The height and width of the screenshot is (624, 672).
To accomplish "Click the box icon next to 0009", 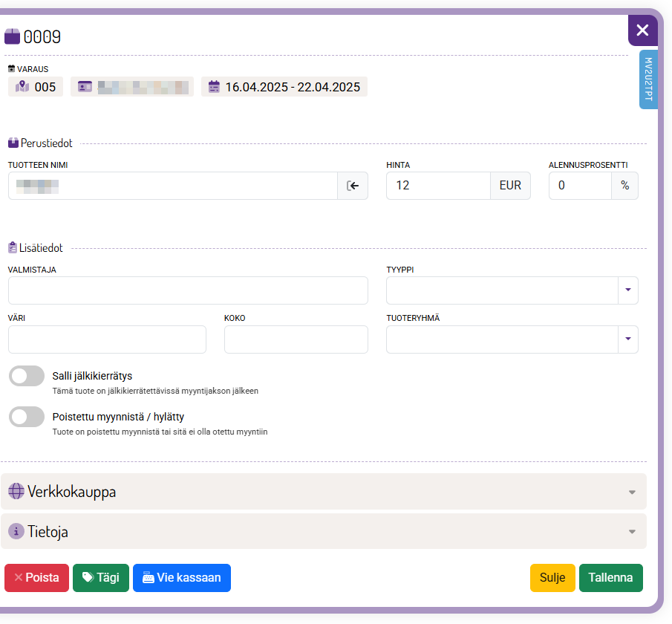I will pyautogui.click(x=12, y=36).
